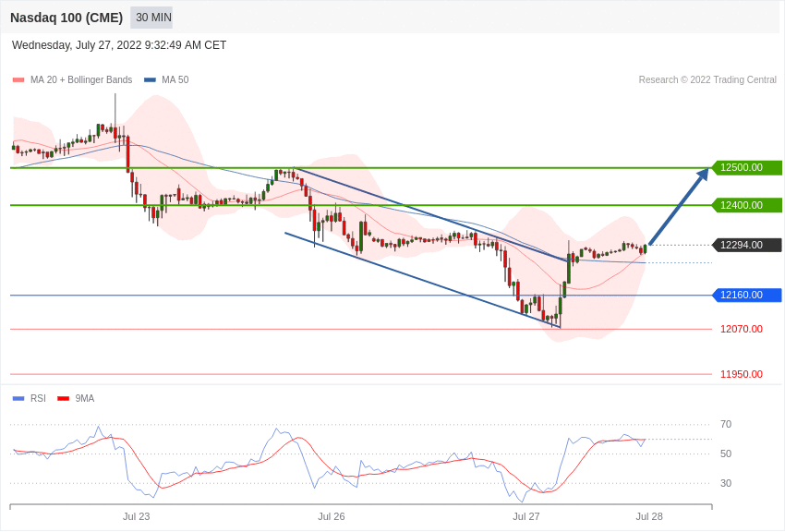Click the 12294.00 current price tag
Viewport: 785px width, 532px height.
746,246
